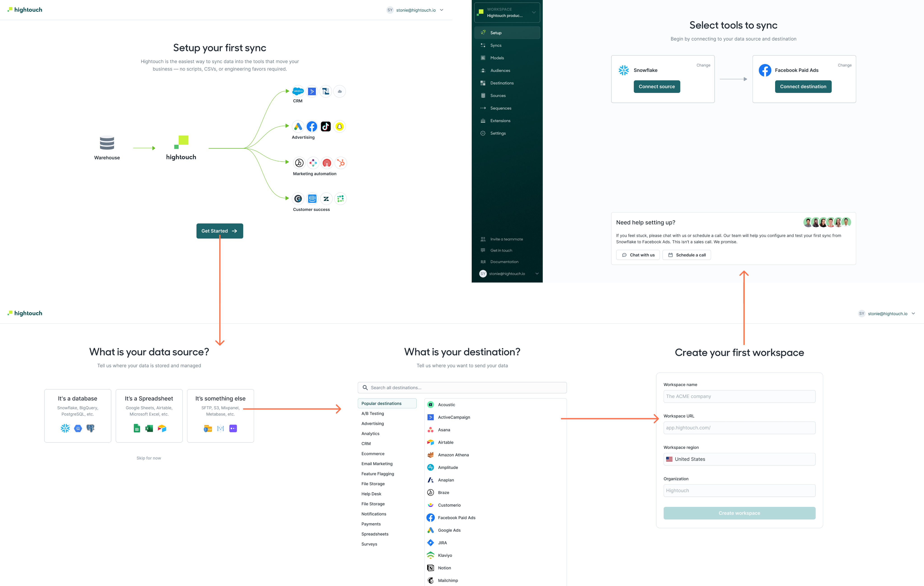Select Notion from the destinations list

click(444, 568)
